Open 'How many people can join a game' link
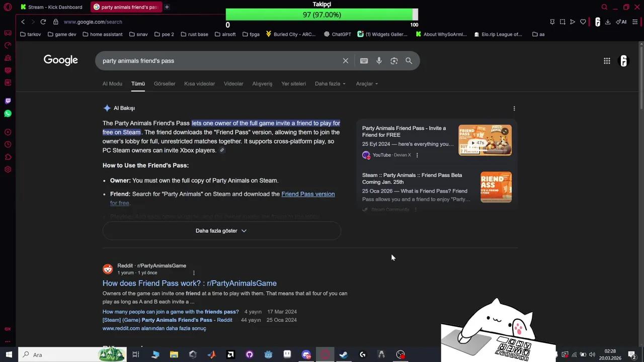Viewport: 644px width, 362px height. [171, 312]
